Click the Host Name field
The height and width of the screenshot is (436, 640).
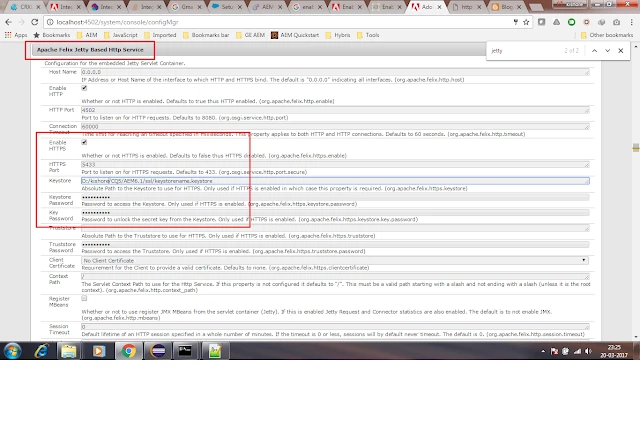(x=335, y=72)
